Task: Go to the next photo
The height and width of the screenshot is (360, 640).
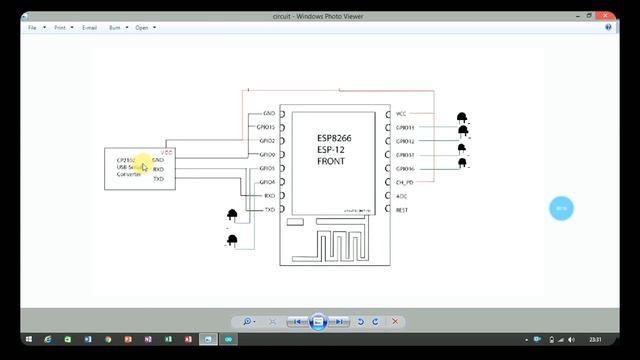Action: (x=339, y=322)
